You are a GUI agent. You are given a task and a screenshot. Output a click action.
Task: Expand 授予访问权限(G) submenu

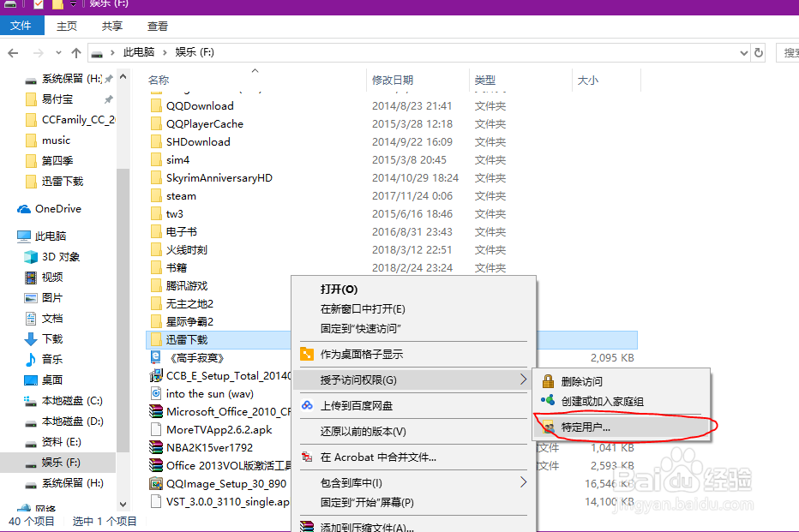[413, 380]
